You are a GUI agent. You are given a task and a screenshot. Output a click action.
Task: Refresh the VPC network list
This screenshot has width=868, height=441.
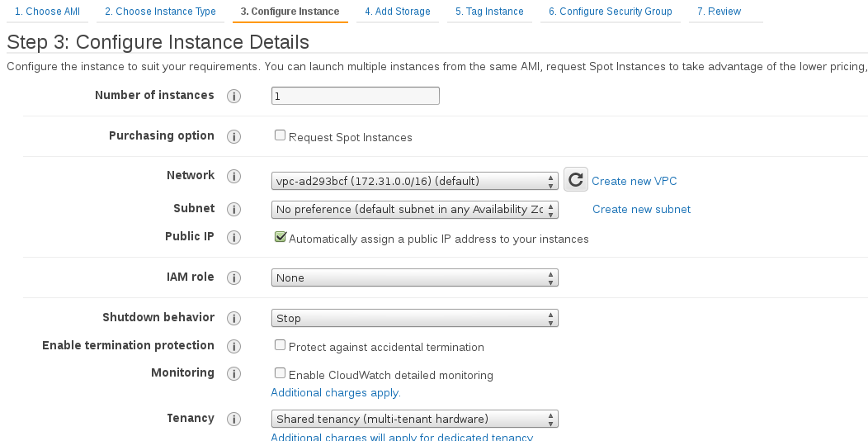[x=575, y=180]
